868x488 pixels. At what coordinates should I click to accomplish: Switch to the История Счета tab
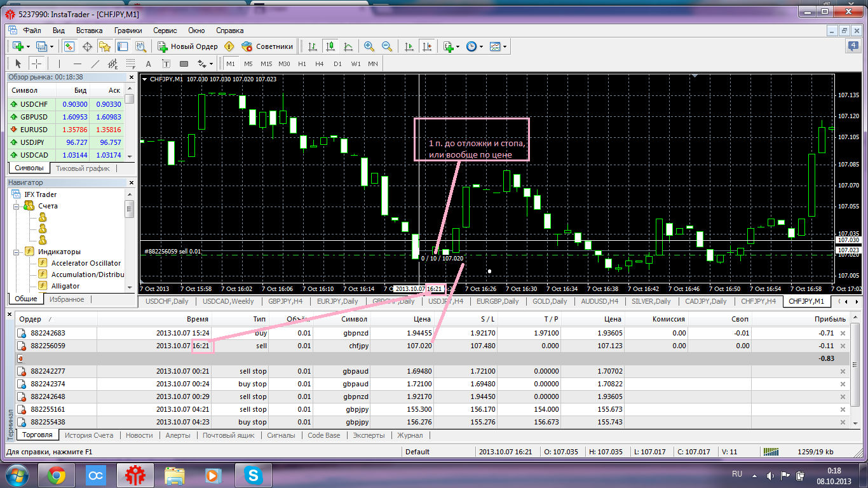[x=88, y=435]
